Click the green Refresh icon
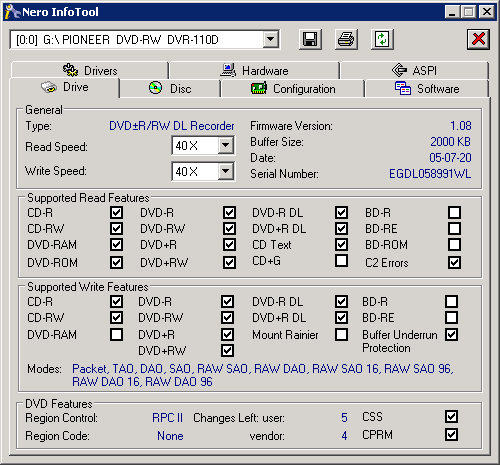Screen dimensions: 500x465 (382, 40)
